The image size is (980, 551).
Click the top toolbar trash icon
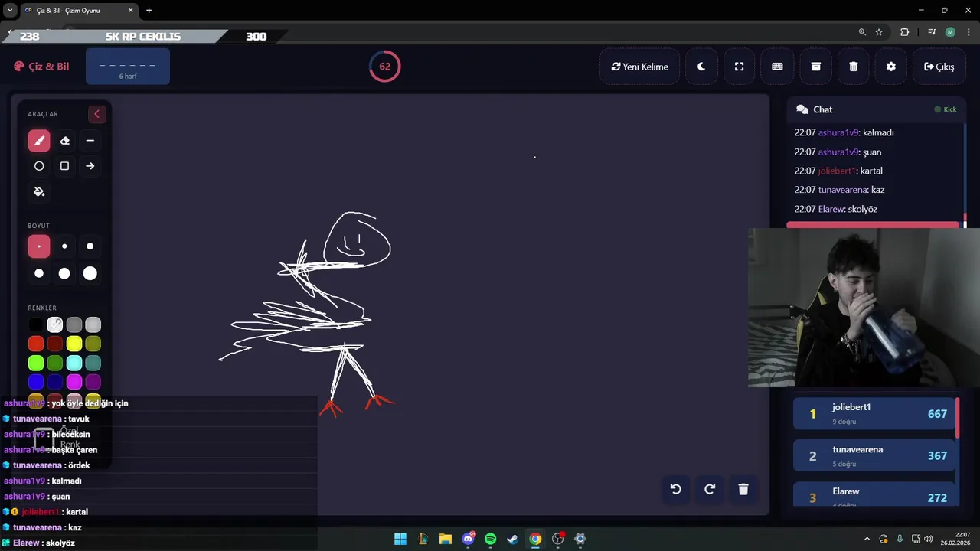click(853, 67)
